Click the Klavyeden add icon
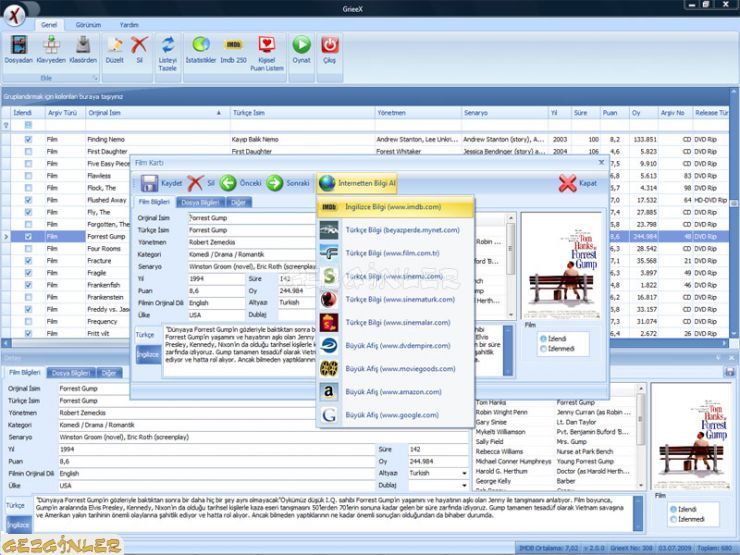The image size is (740, 555). (51, 45)
